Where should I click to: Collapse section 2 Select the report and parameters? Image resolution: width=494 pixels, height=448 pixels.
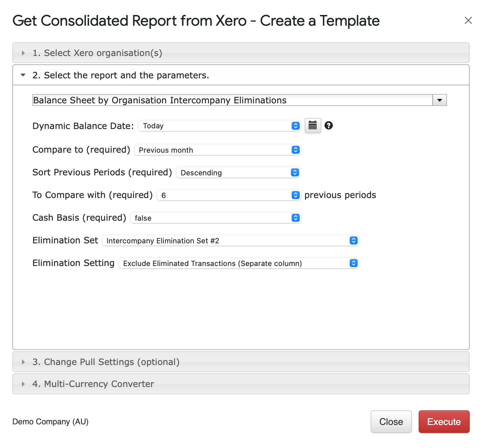coord(241,75)
